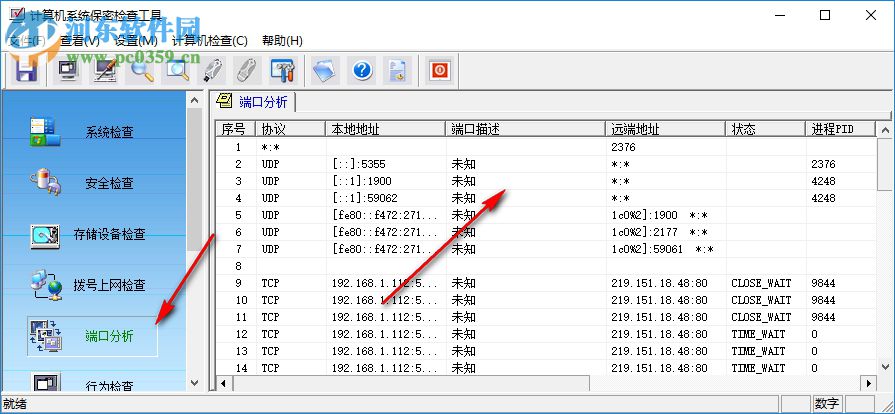The image size is (895, 414).
Task: Select the 端口分析 tab
Action: coord(254,102)
